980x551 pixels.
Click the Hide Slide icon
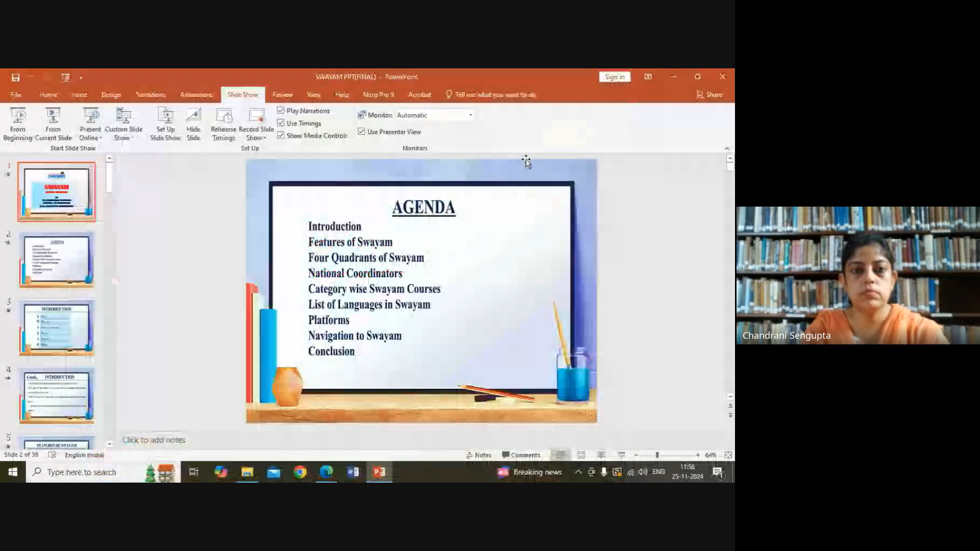click(x=193, y=116)
